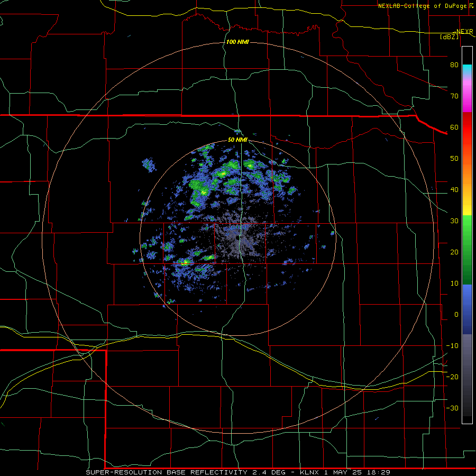Click the 40 value on the dBZ scale

click(454, 190)
